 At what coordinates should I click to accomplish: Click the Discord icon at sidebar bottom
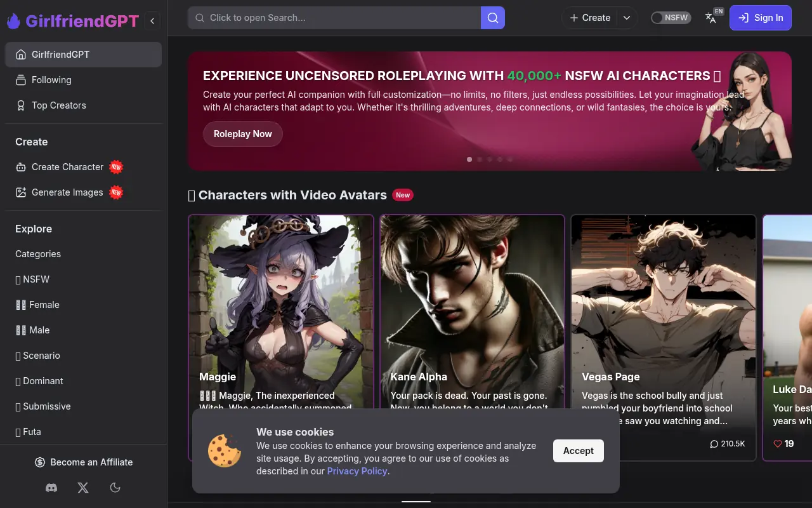click(x=51, y=488)
